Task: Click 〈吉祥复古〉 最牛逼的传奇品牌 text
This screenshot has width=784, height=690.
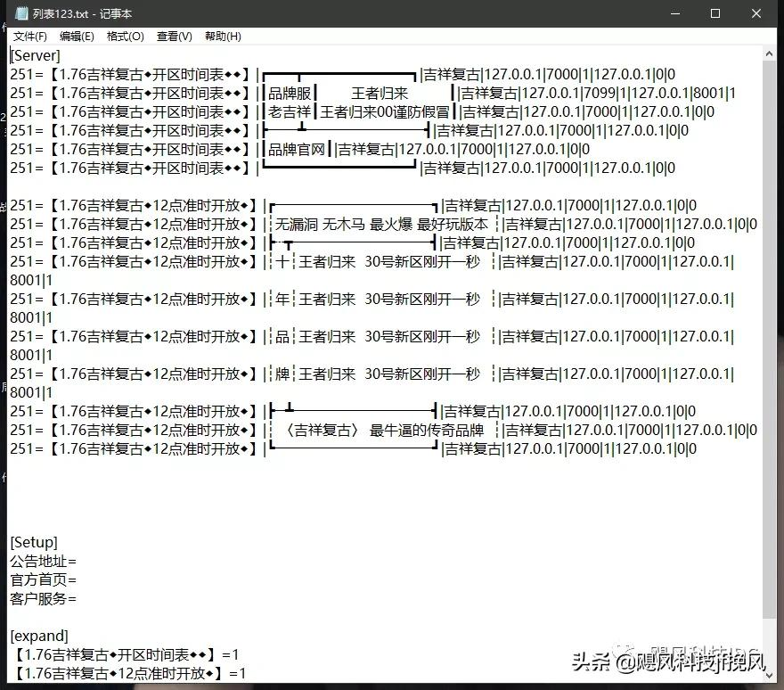Action: click(x=383, y=431)
